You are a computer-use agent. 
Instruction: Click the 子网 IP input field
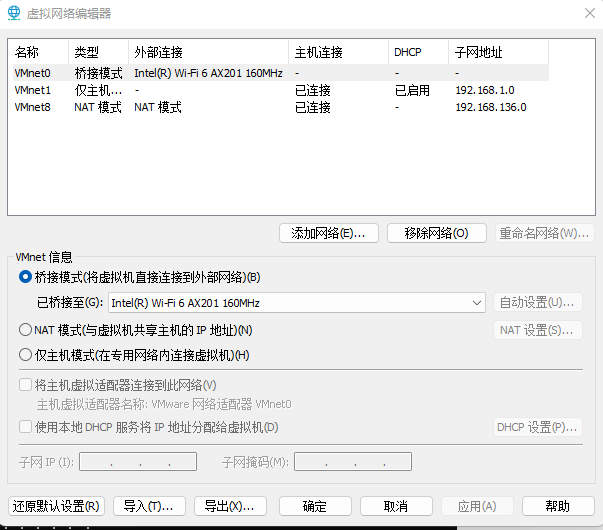(138, 462)
